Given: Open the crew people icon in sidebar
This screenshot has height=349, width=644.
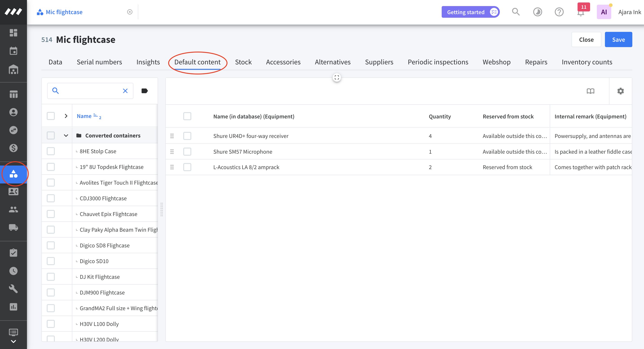Looking at the screenshot, I should 13,209.
